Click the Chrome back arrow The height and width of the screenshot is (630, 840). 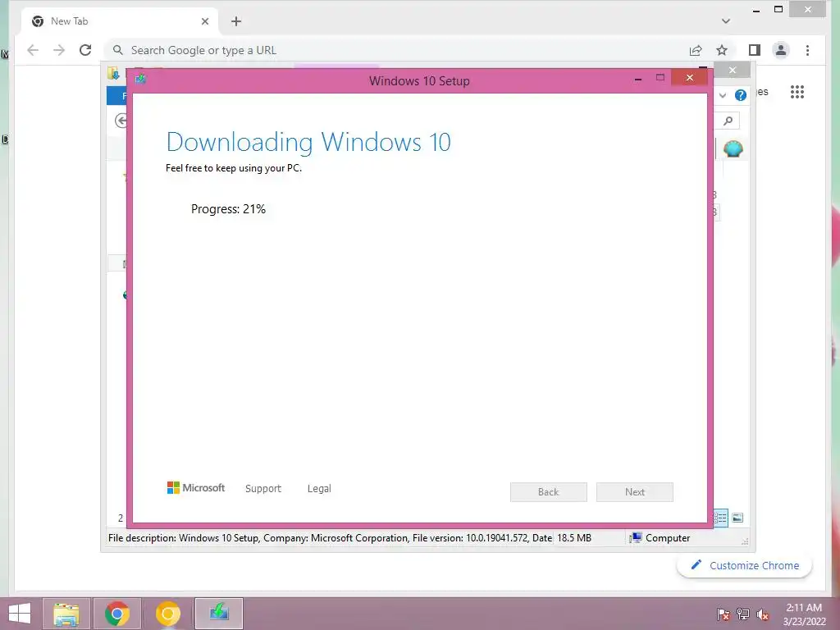(x=33, y=50)
